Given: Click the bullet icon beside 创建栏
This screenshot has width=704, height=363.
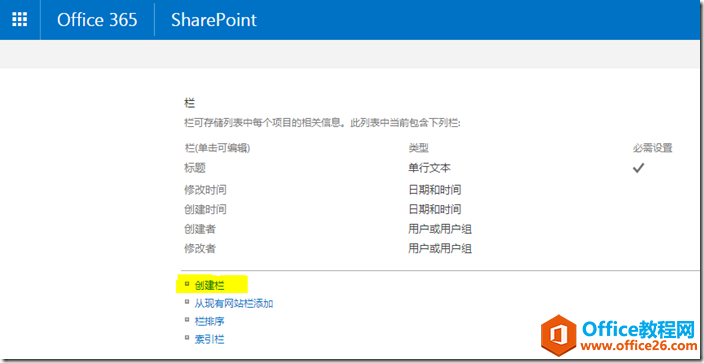Looking at the screenshot, I should pyautogui.click(x=187, y=284).
